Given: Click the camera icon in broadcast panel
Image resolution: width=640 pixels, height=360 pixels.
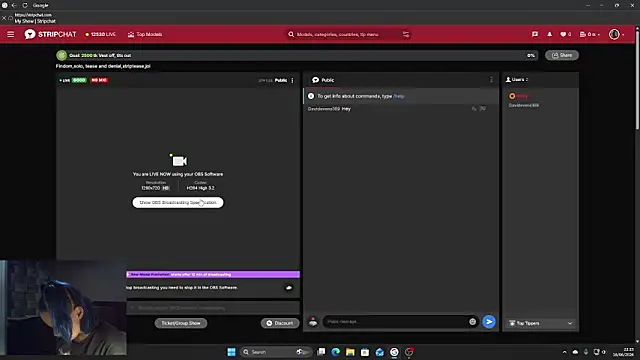Looking at the screenshot, I should pyautogui.click(x=178, y=161).
